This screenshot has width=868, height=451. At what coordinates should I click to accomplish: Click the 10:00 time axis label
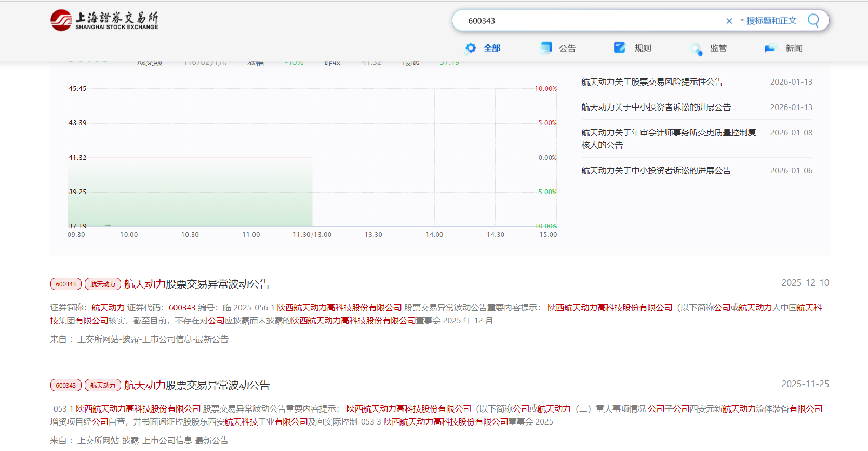pyautogui.click(x=129, y=235)
